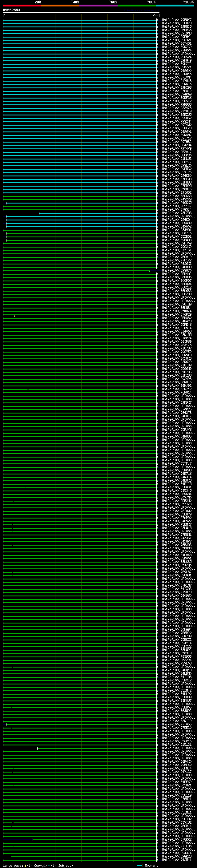Select the UniRef100_C9S8C0 label
Viewport: 197px width, 868px height.
(177, 271)
